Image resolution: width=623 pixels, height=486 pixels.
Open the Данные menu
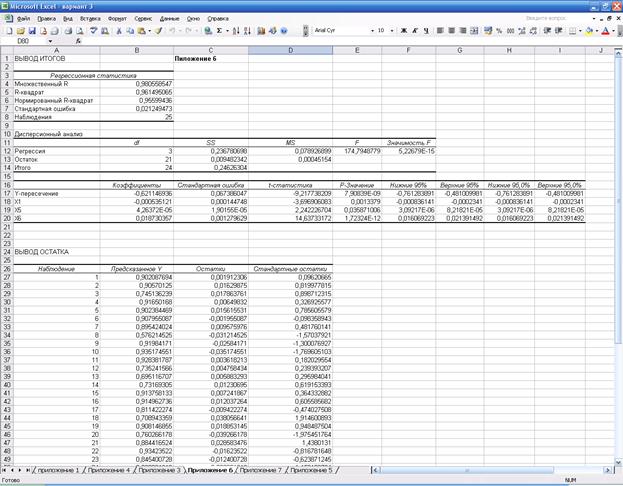click(x=170, y=19)
